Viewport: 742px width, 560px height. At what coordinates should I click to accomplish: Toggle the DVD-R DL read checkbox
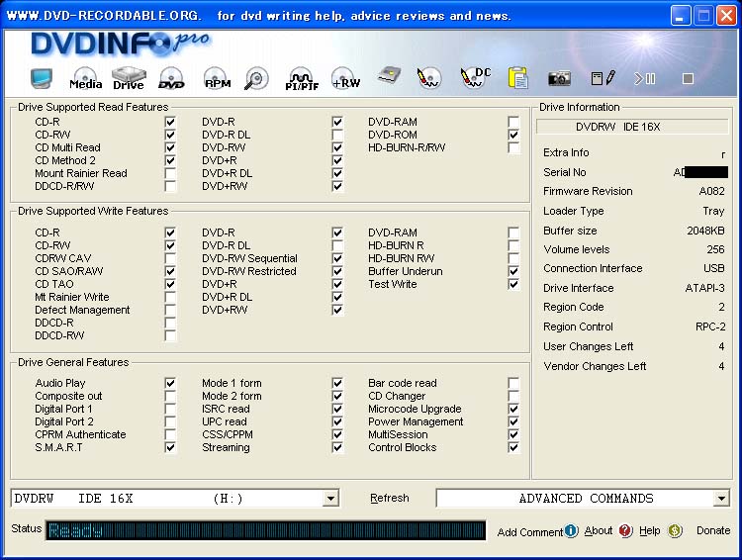tap(337, 135)
